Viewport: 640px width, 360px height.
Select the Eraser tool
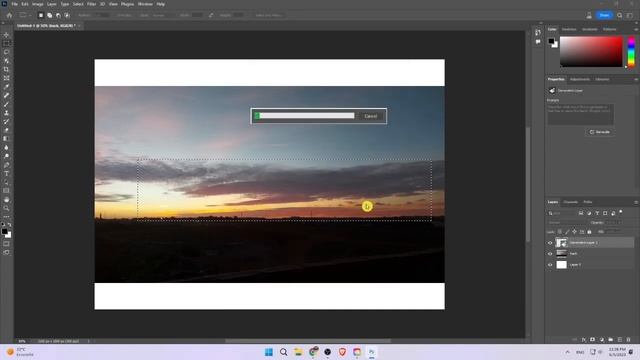[6, 130]
